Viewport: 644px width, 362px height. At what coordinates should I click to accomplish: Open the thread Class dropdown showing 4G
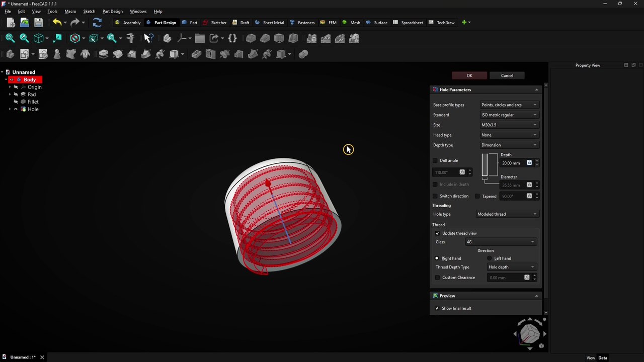[x=501, y=242]
